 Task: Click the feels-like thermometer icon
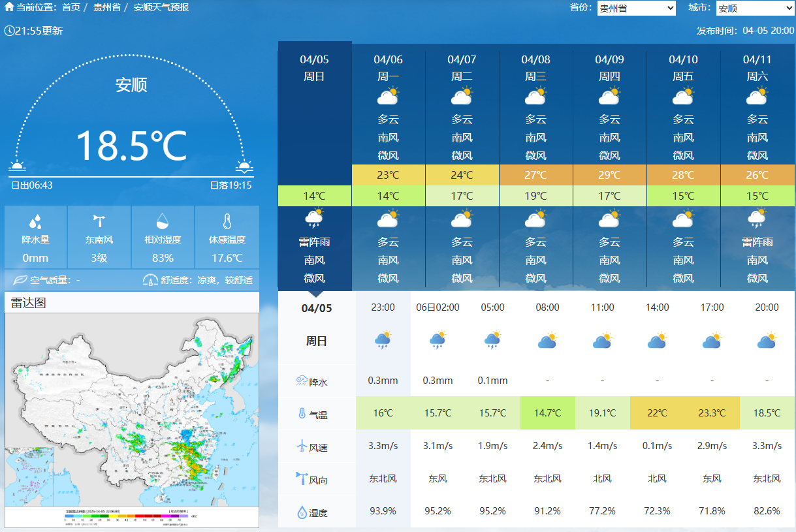pyautogui.click(x=227, y=221)
